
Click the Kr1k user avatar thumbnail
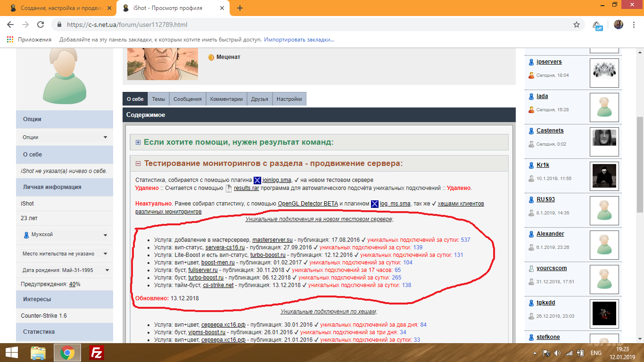pos(604,176)
